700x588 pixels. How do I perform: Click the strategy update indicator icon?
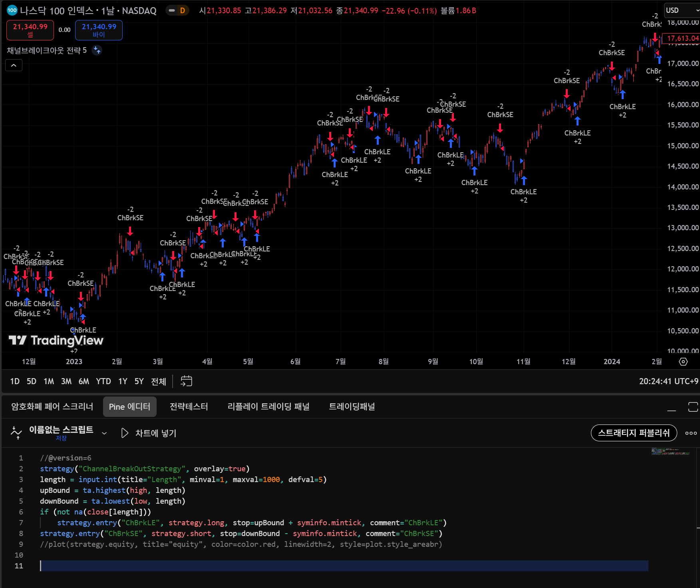97,50
